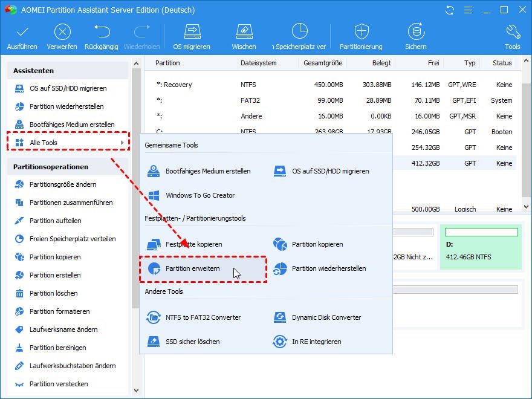Click the sidebar scroll down arrow
This screenshot has height=399, width=532.
tap(137, 391)
